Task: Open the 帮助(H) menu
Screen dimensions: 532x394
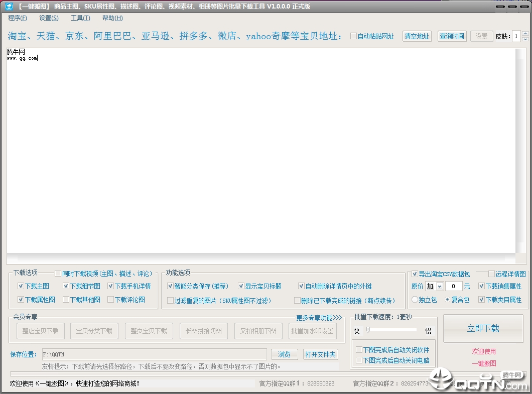Action: (x=112, y=18)
